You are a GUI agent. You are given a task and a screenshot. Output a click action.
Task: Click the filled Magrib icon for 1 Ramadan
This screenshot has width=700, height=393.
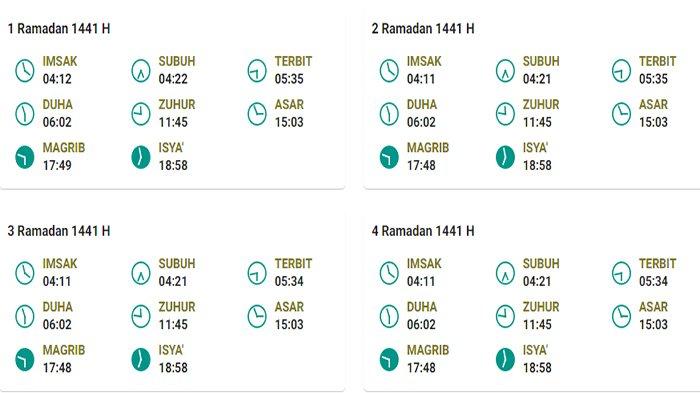click(25, 157)
